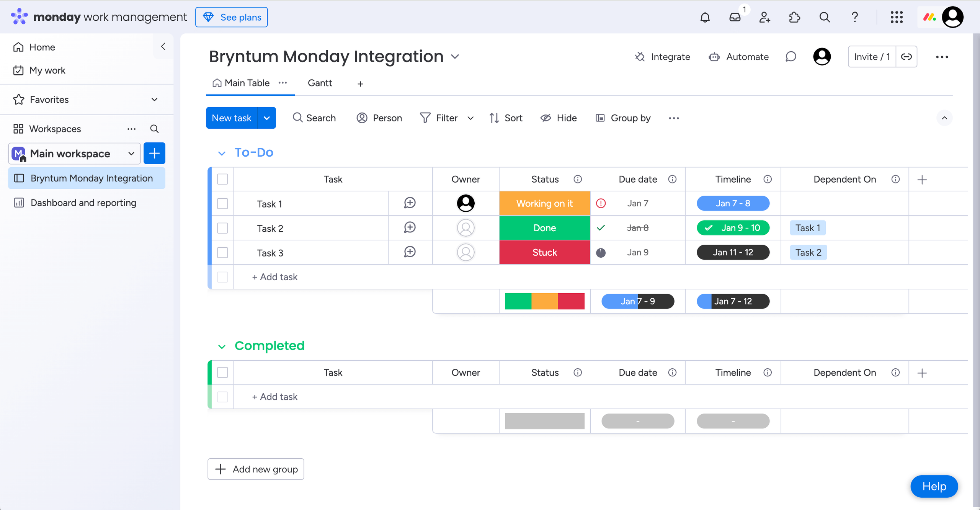Add item to workspace with blue plus
Screen dimensions: 980x510
154,153
